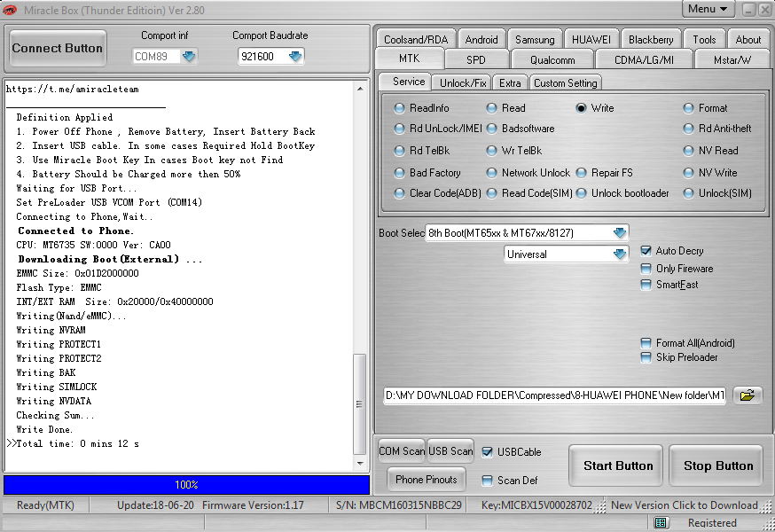
Task: Open the Extra sub-tab
Action: coord(510,82)
